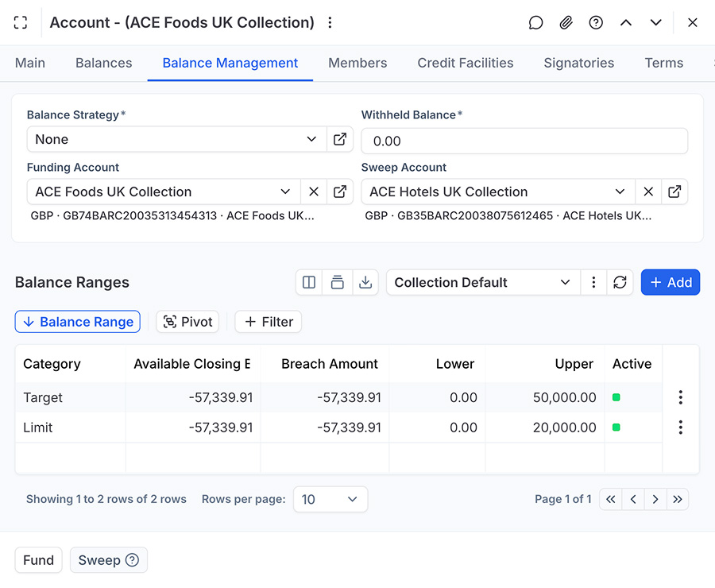Screen dimensions: 715x588
Task: Click the Add button
Action: 671,282
